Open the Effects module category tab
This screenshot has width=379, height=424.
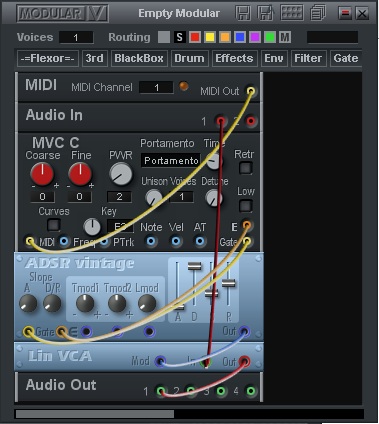pos(234,58)
